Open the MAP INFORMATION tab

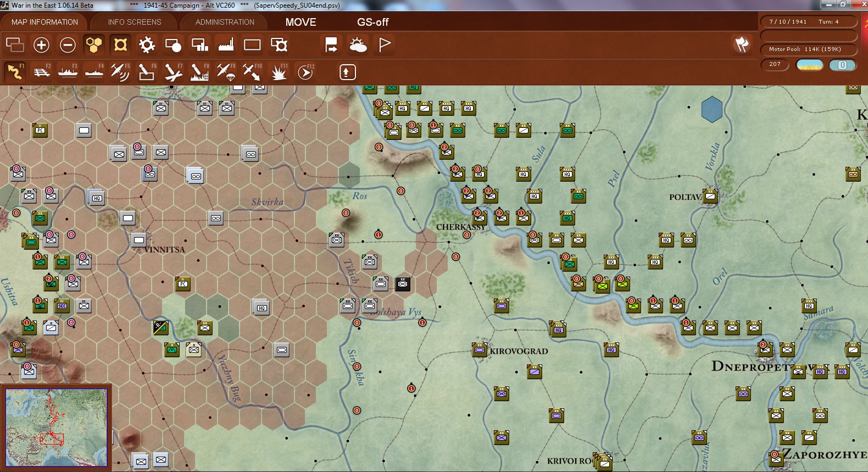[44, 22]
